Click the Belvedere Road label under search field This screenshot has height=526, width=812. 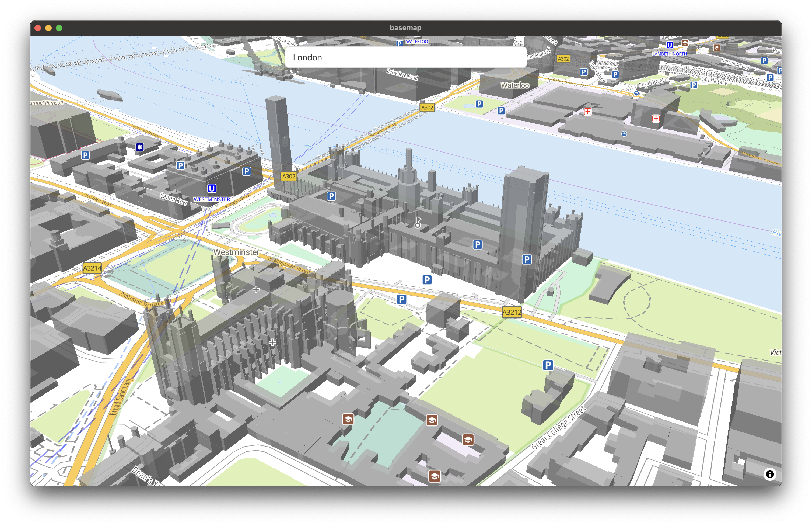click(402, 74)
